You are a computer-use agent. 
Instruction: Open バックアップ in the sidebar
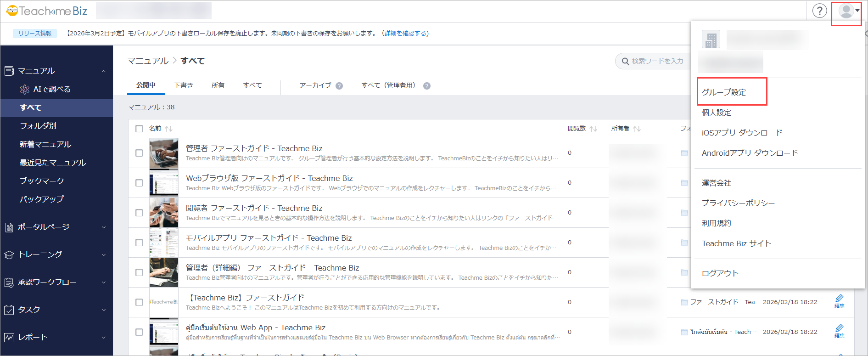tap(42, 199)
